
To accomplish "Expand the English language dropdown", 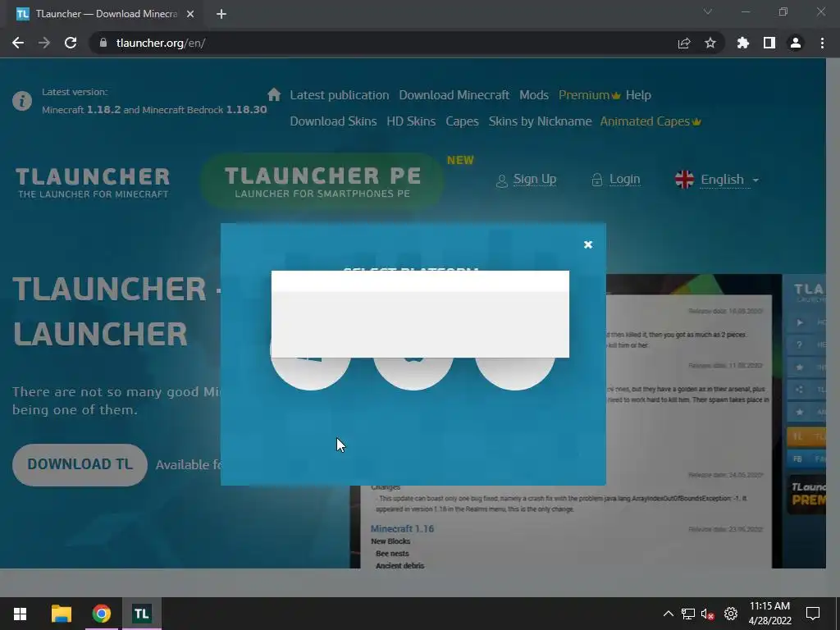I will (717, 180).
